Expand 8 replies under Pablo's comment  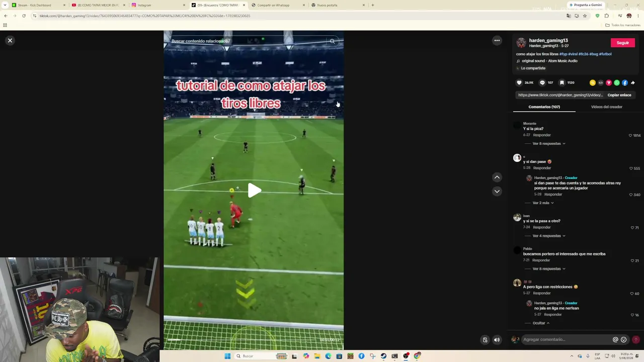tap(549, 268)
